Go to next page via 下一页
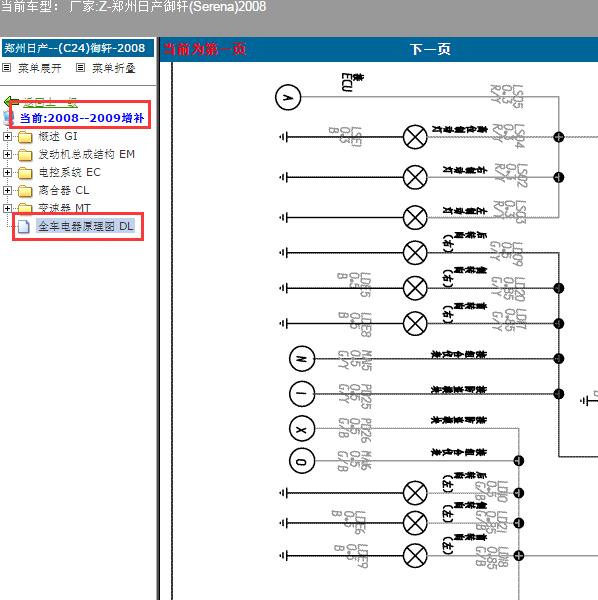Screen dimensions: 598x600 (430, 49)
